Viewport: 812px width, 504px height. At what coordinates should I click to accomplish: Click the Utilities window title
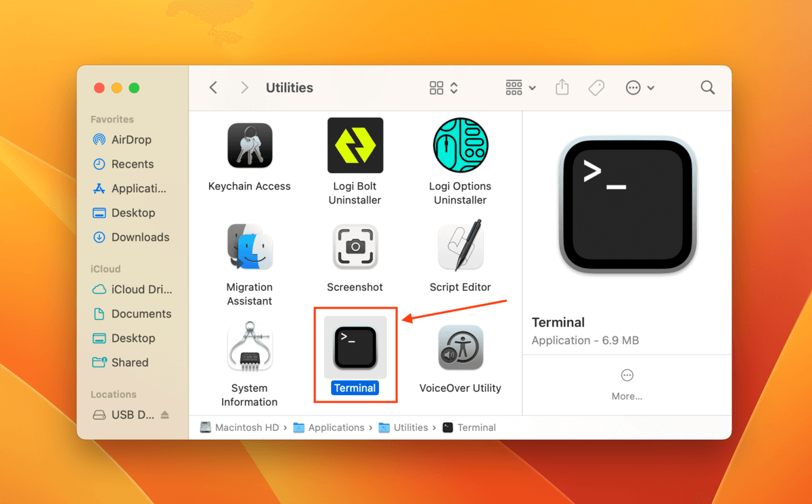[290, 88]
